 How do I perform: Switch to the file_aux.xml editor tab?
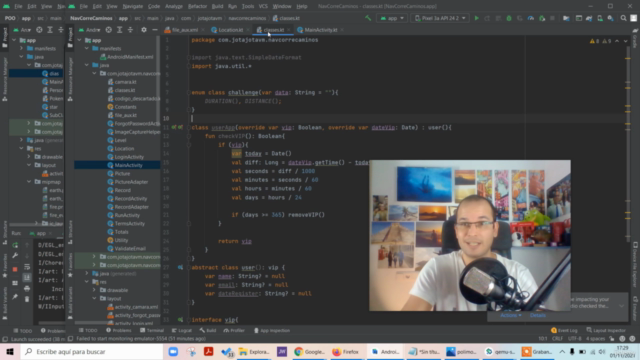(184, 30)
